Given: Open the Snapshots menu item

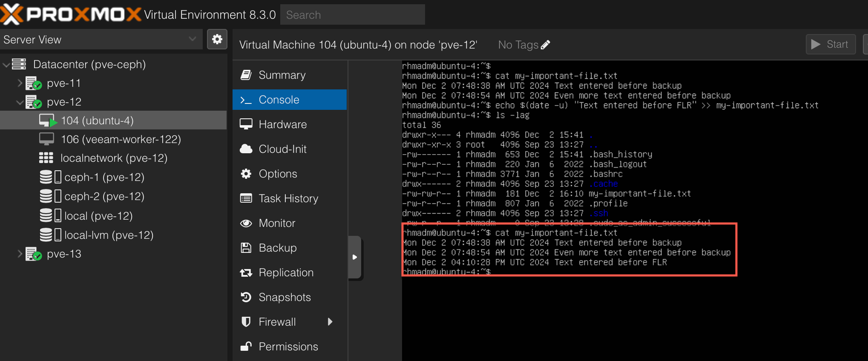Looking at the screenshot, I should tap(290, 297).
